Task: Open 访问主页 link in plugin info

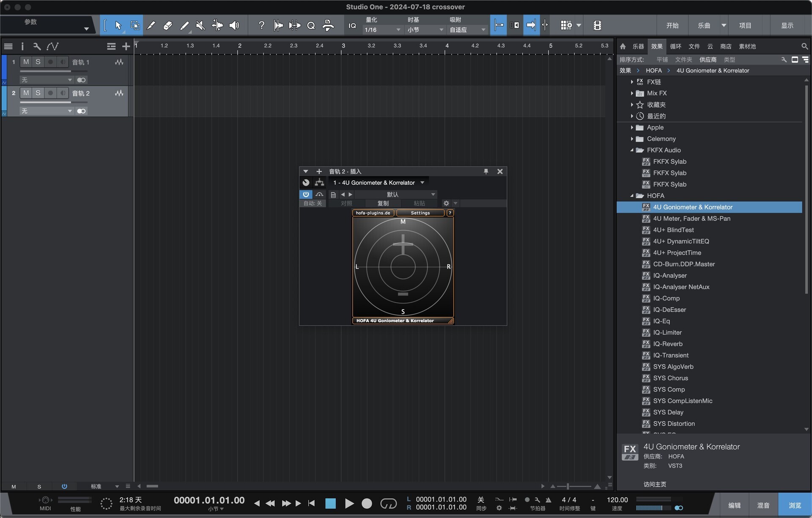Action: (x=655, y=484)
